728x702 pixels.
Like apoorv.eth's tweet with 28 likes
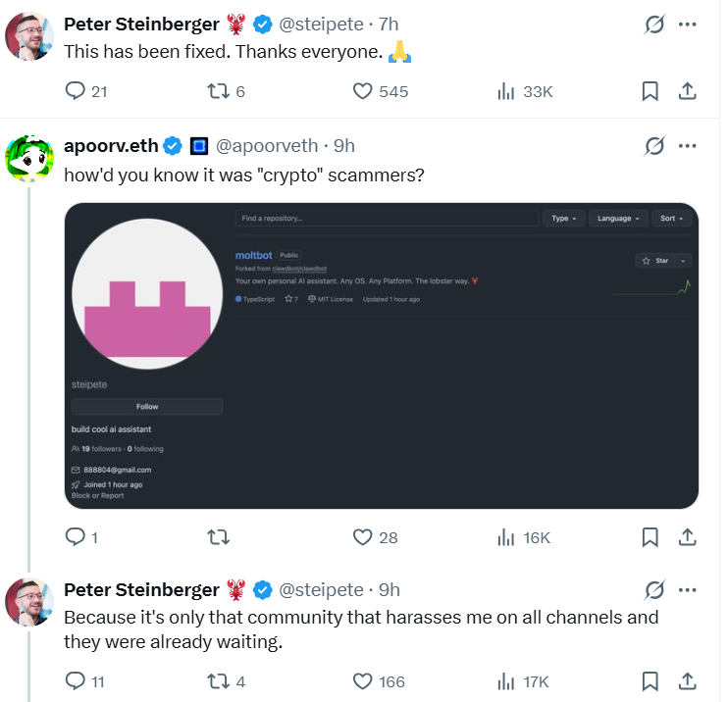[363, 537]
